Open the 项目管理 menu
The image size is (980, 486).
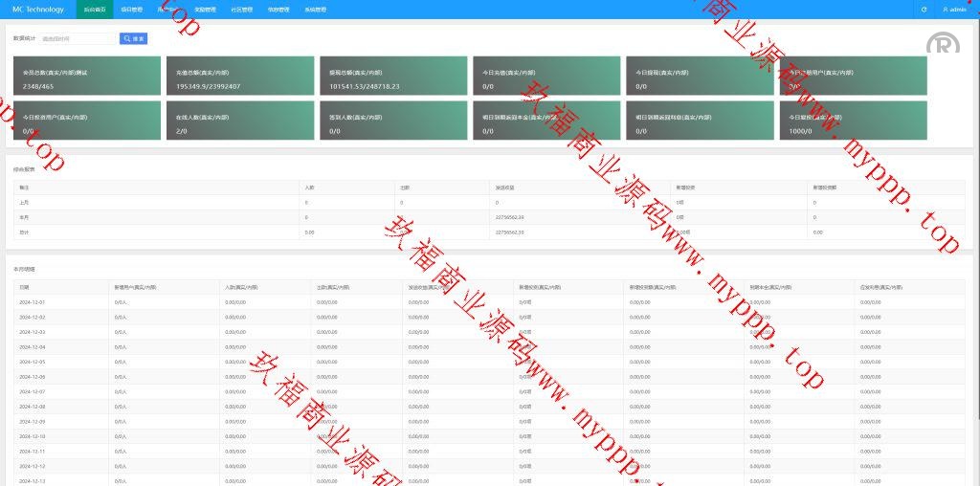[132, 10]
